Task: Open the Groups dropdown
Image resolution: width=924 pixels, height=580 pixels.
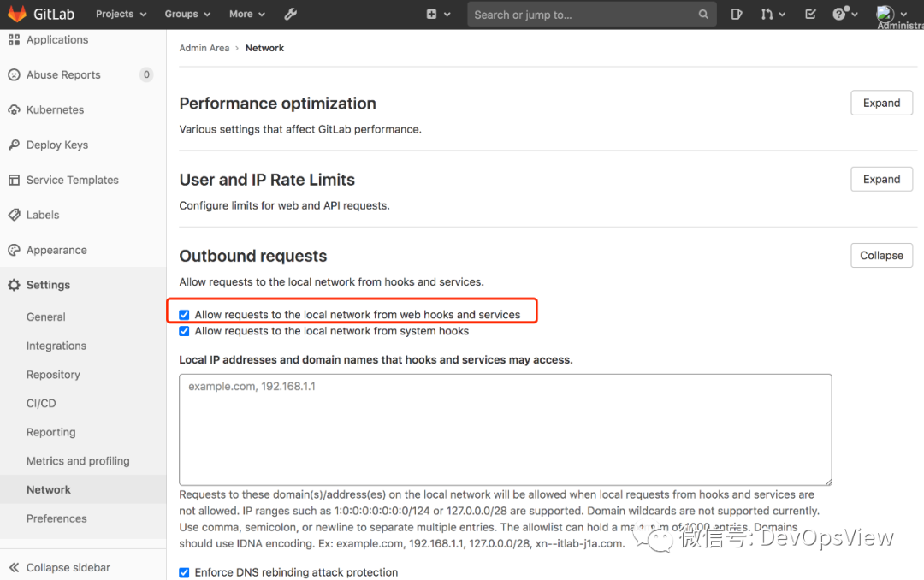Action: click(187, 15)
